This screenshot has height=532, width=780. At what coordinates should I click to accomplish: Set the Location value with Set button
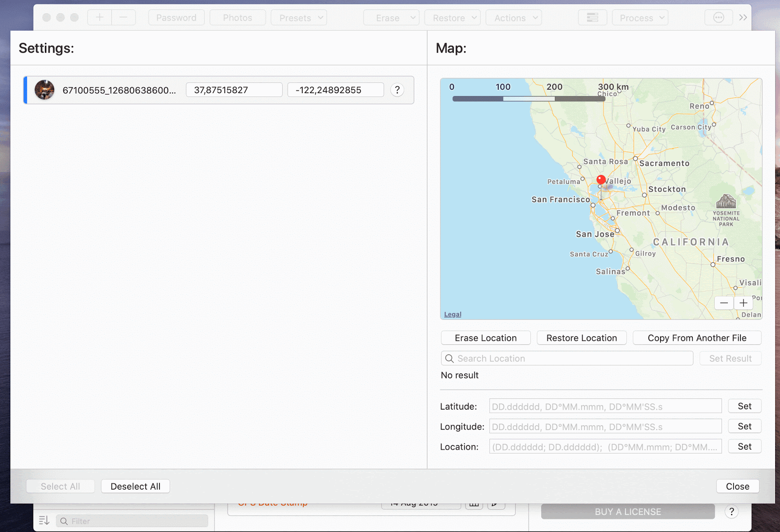click(x=744, y=447)
